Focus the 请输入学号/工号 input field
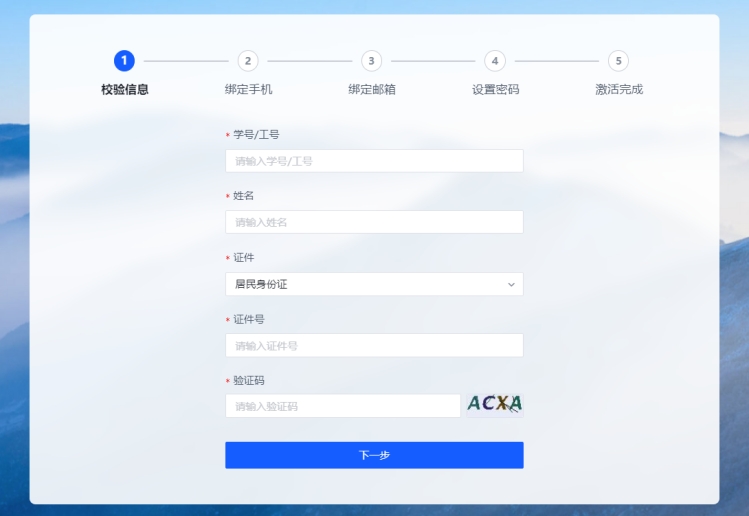This screenshot has width=749, height=516. point(374,161)
